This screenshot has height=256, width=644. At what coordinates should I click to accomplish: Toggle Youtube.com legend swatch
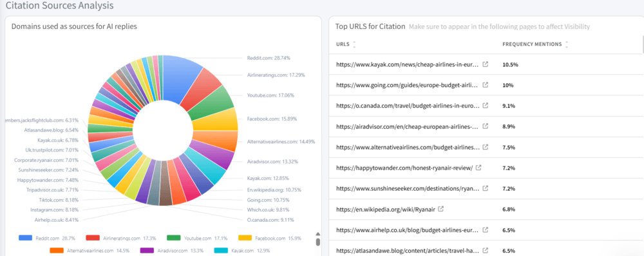[174, 238]
